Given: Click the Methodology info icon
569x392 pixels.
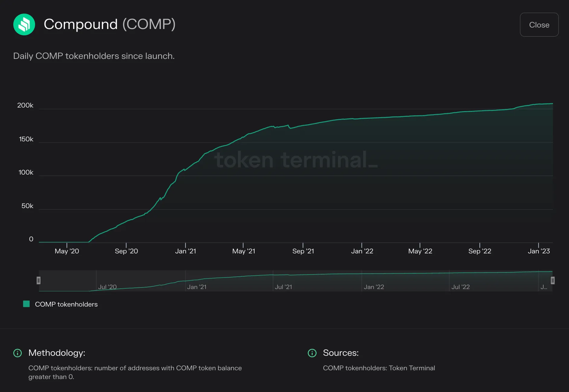Looking at the screenshot, I should (x=18, y=353).
